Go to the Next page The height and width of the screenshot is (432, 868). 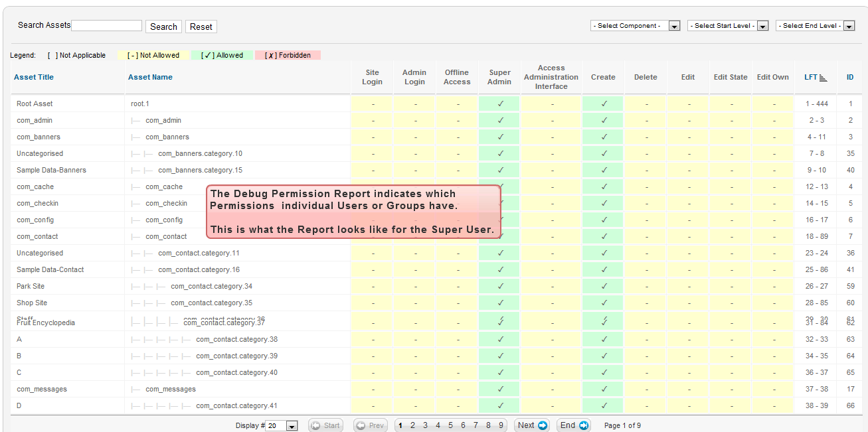pos(533,425)
